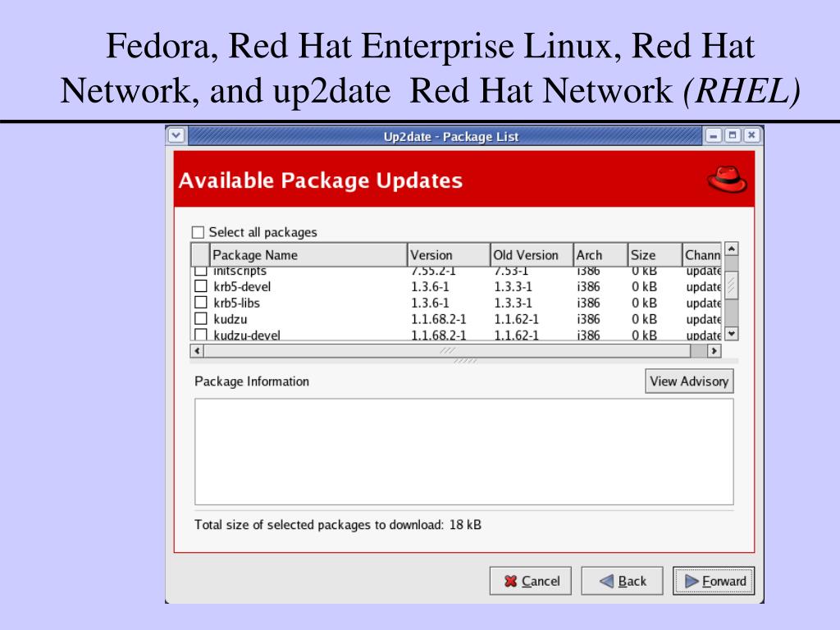Viewport: 840px width, 630px height.
Task: Sort by the Size column header
Action: pos(655,255)
